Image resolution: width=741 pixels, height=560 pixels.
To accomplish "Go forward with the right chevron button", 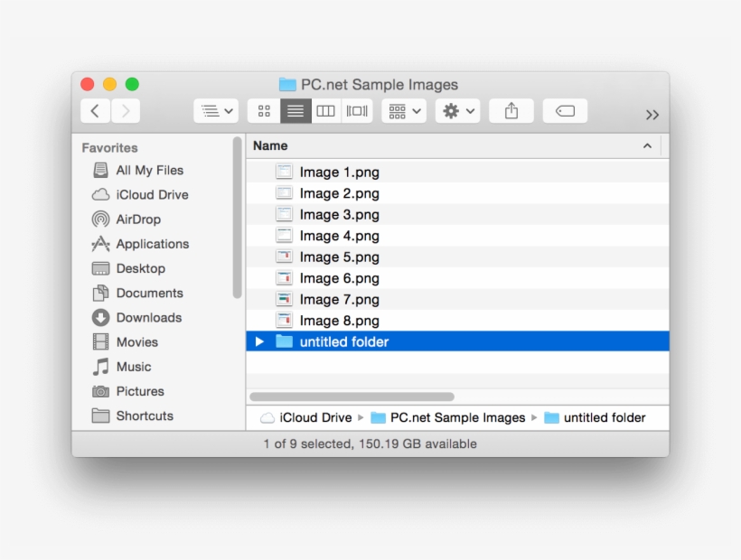I will [x=126, y=111].
